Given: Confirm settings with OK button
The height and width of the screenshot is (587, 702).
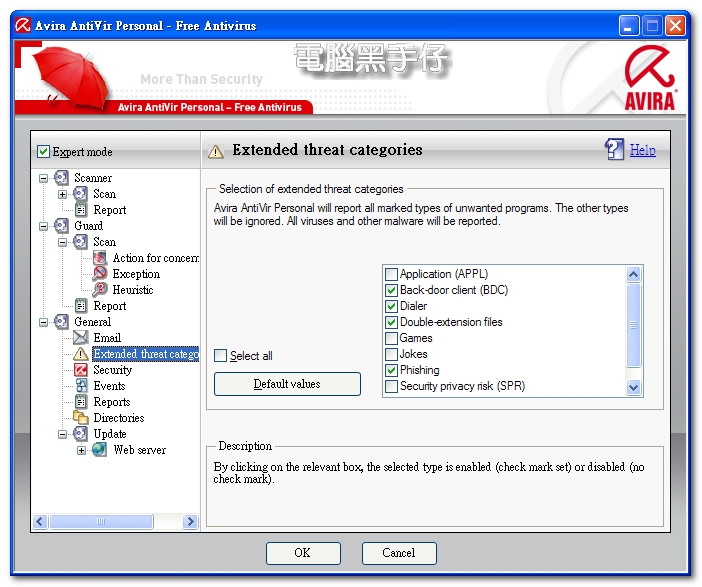Looking at the screenshot, I should click(x=303, y=553).
